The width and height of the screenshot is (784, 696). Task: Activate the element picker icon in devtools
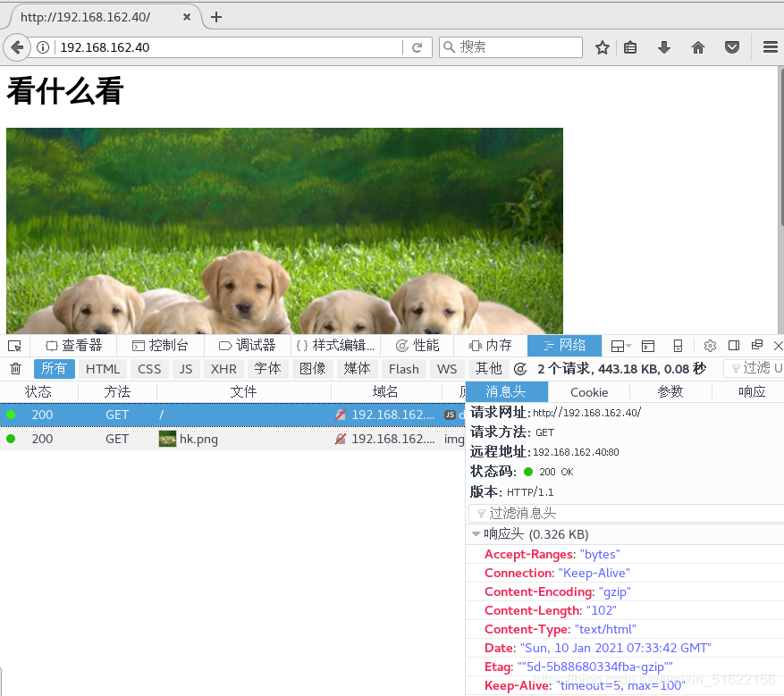(x=14, y=346)
